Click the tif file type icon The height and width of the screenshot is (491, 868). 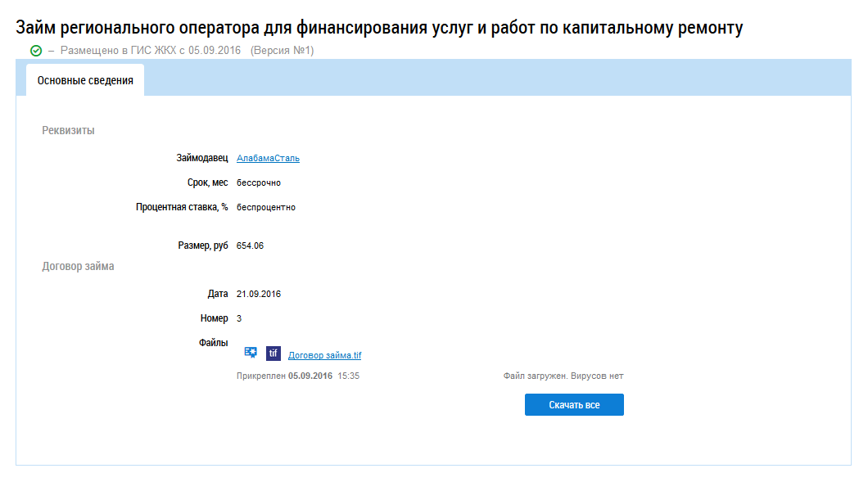pos(274,354)
